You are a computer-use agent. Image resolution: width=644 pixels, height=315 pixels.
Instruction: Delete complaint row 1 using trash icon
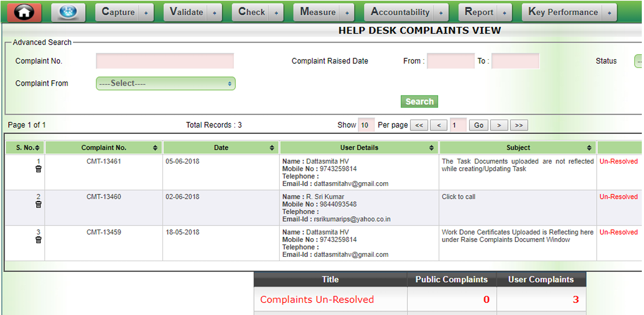[x=38, y=169]
